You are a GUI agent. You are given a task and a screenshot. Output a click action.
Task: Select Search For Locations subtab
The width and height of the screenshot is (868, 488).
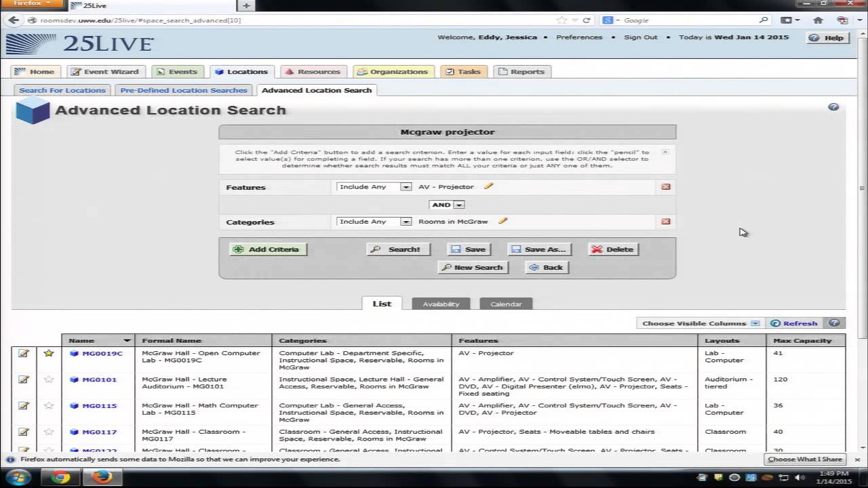pyautogui.click(x=62, y=90)
